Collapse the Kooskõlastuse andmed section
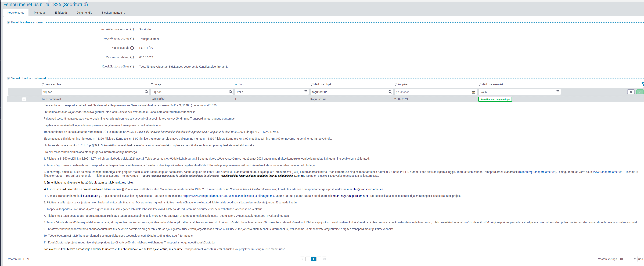 pos(8,22)
